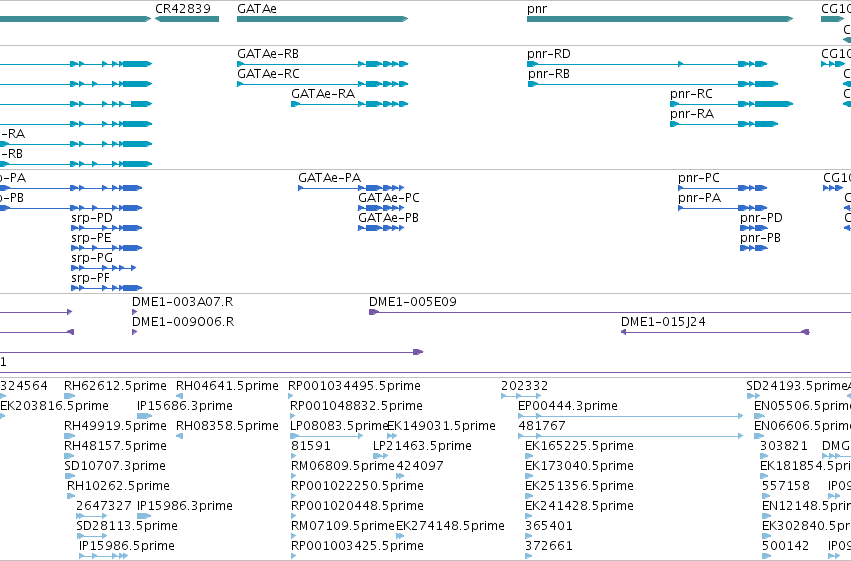Click the DME1-005E09 clone label
The height and width of the screenshot is (561, 851).
pos(412,302)
